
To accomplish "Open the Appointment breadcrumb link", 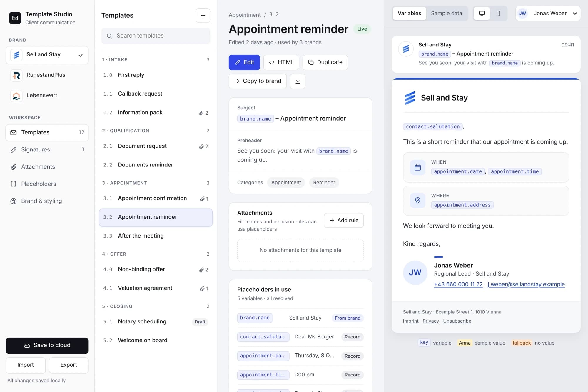I will point(245,15).
